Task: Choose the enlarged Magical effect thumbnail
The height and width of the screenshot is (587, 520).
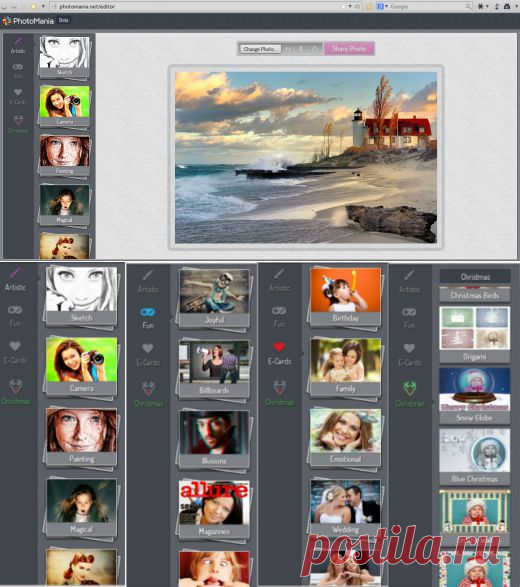Action: click(81, 507)
